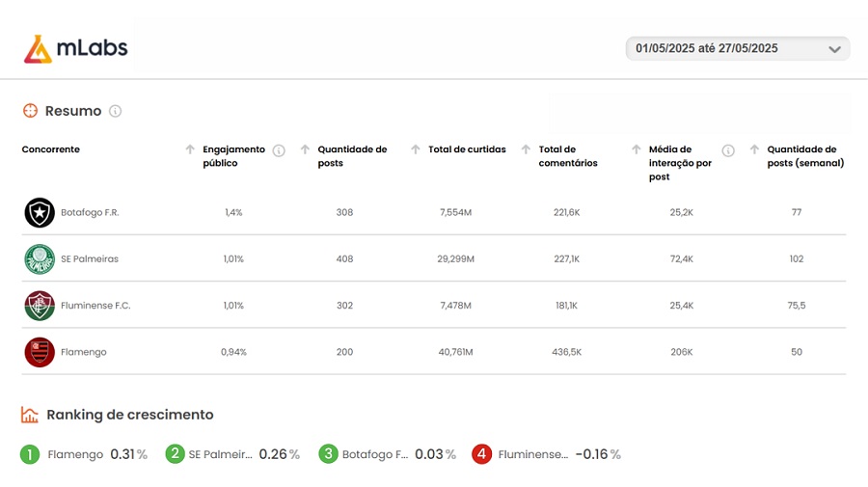
Task: Click the mLabs logo
Action: [x=76, y=48]
